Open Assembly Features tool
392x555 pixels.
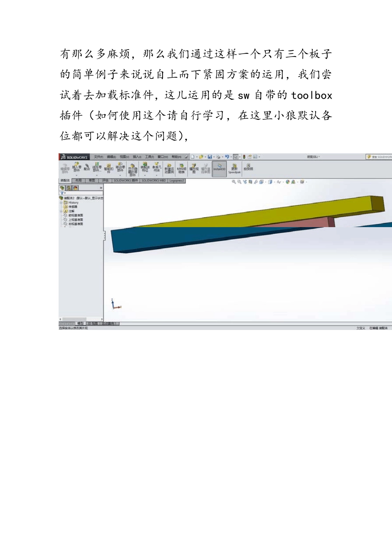coord(145,167)
